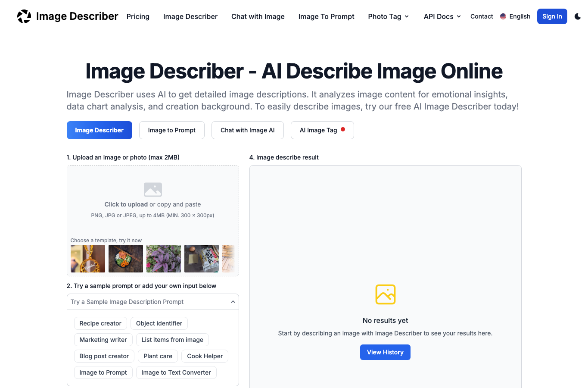Screen dimensions: 588x388
Task: Select the blue Image Describer tab
Action: coord(100,130)
